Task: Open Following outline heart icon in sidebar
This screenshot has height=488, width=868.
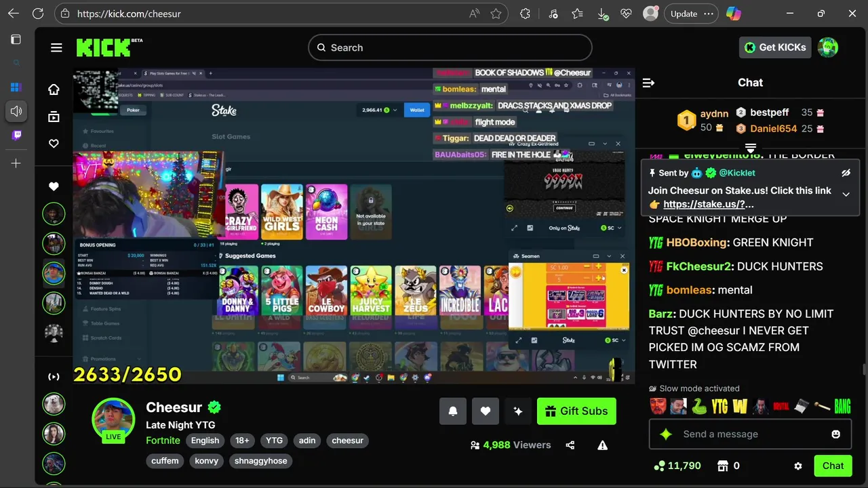Action: pos(54,144)
